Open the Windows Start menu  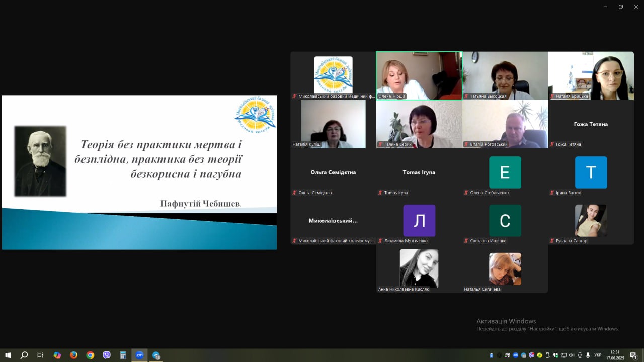click(x=8, y=355)
